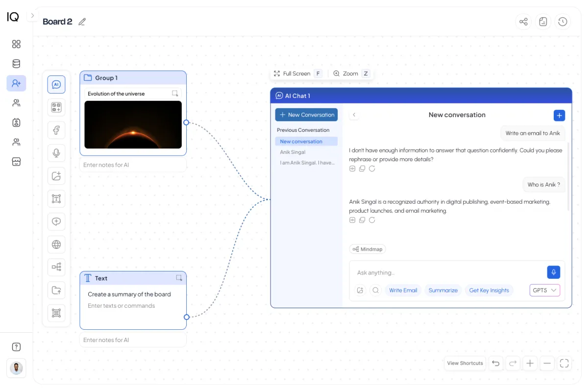Image resolution: width=588 pixels, height=391 pixels.
Task: Click Write Email suggestion
Action: click(x=403, y=290)
